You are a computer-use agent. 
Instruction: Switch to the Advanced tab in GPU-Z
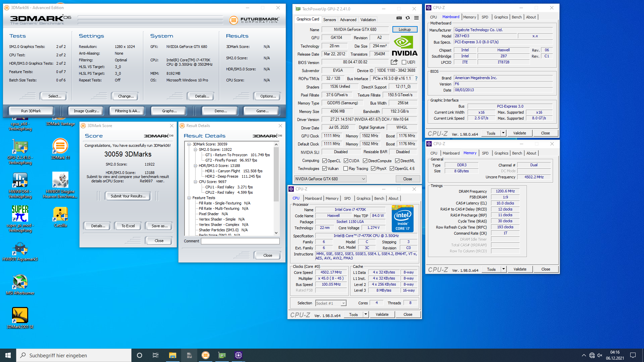pos(348,20)
